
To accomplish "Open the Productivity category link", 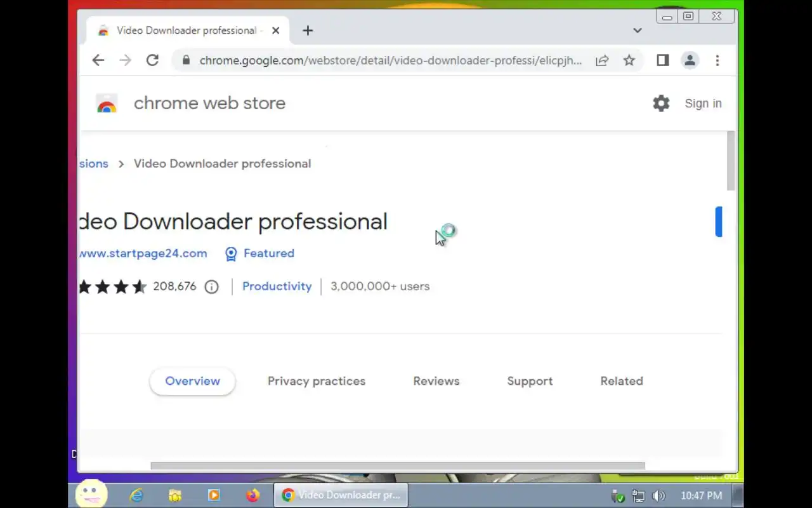I will pyautogui.click(x=277, y=286).
